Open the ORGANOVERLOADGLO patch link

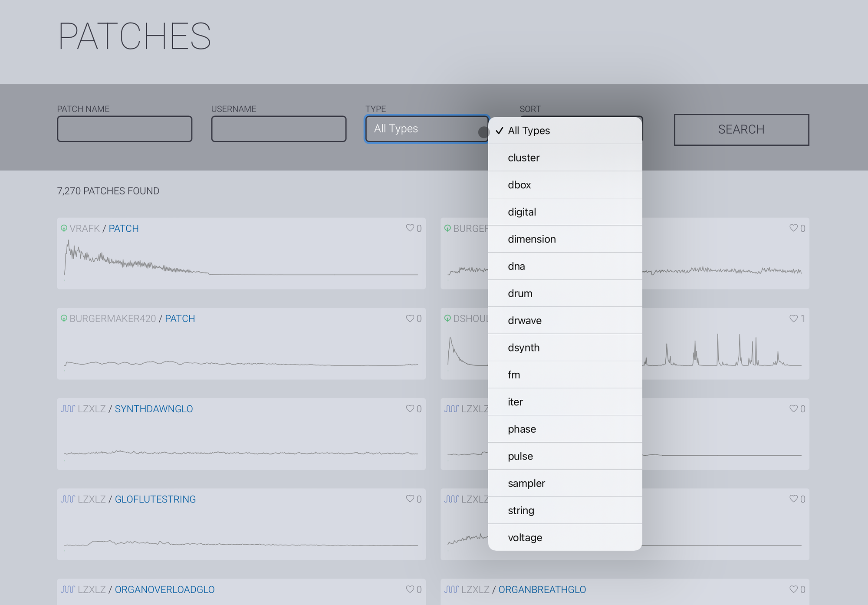click(x=165, y=589)
